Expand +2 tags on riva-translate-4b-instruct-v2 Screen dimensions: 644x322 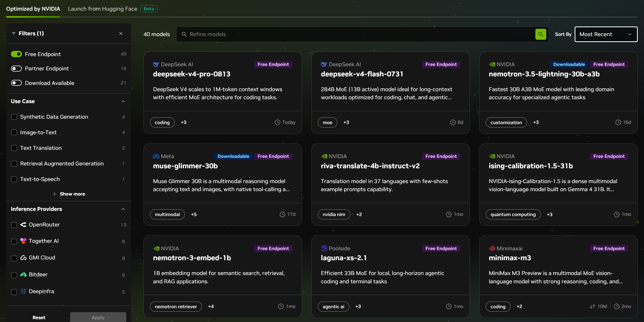coord(359,214)
